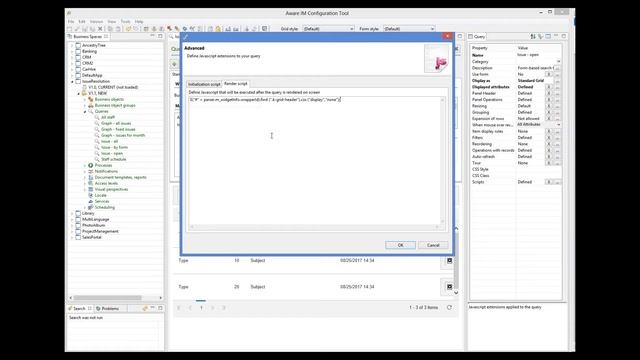This screenshot has width=640, height=360.
Task: Collapse the IssueResolution tree node
Action: tap(73, 82)
